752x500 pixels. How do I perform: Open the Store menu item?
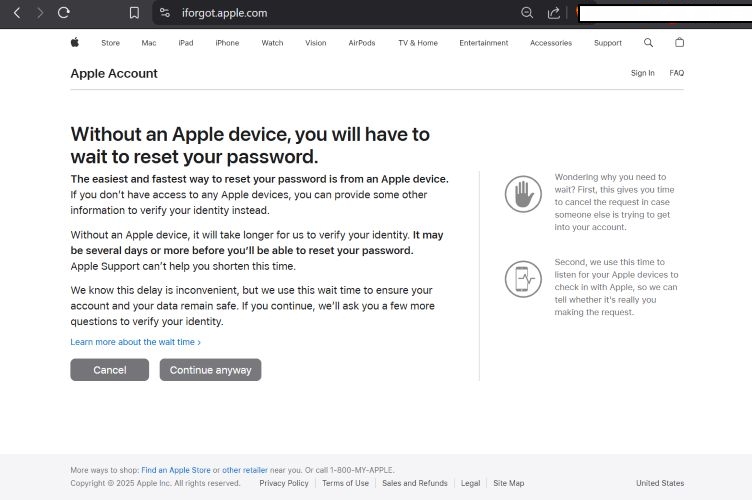tap(110, 43)
